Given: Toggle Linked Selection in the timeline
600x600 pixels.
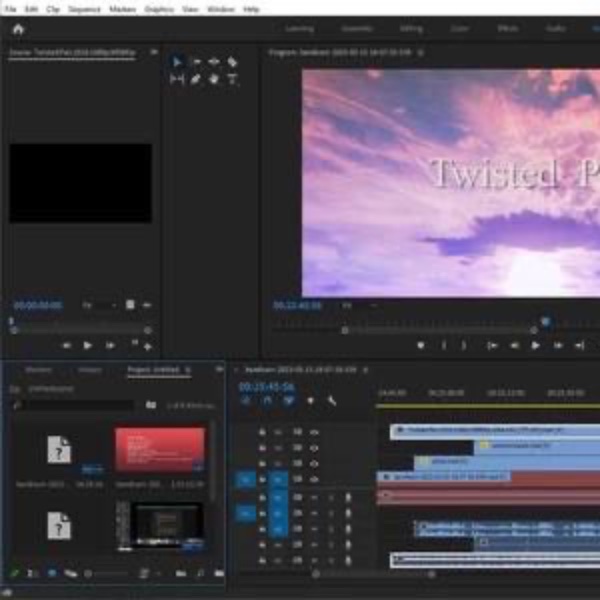Looking at the screenshot, I should (x=289, y=401).
